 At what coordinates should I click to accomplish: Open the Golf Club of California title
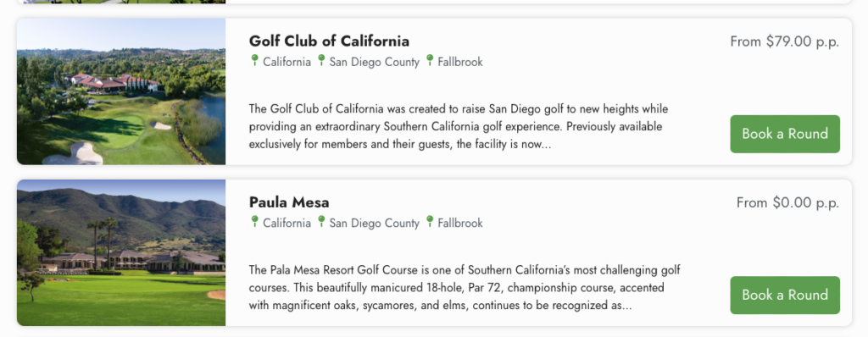pos(329,41)
